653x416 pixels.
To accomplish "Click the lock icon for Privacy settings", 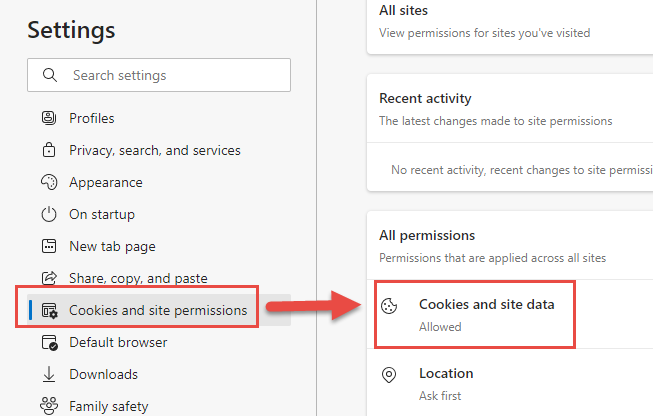I will 49,150.
